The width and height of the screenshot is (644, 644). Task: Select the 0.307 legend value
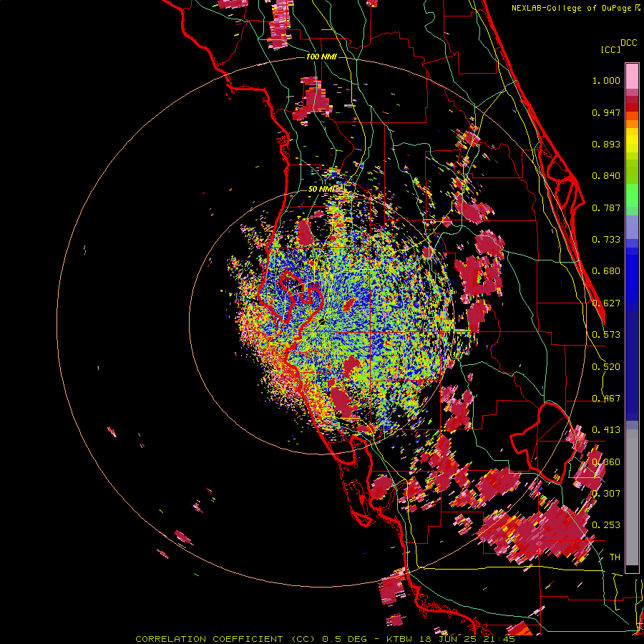coord(606,494)
